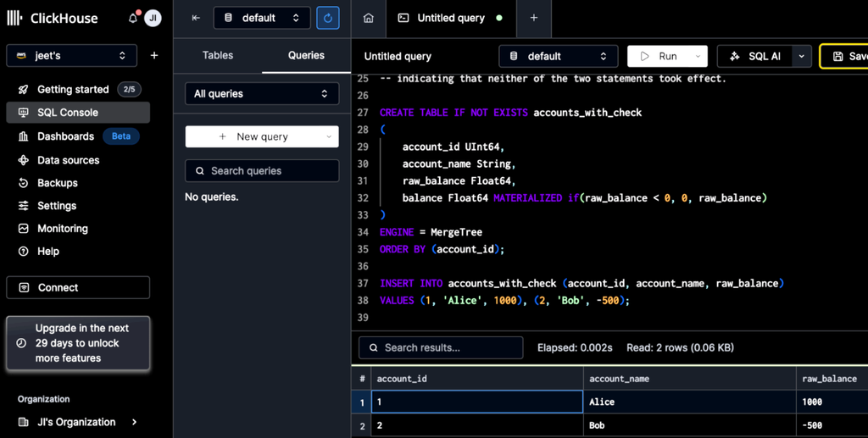
Task: Click the Dashboards chart icon
Action: pyautogui.click(x=23, y=136)
